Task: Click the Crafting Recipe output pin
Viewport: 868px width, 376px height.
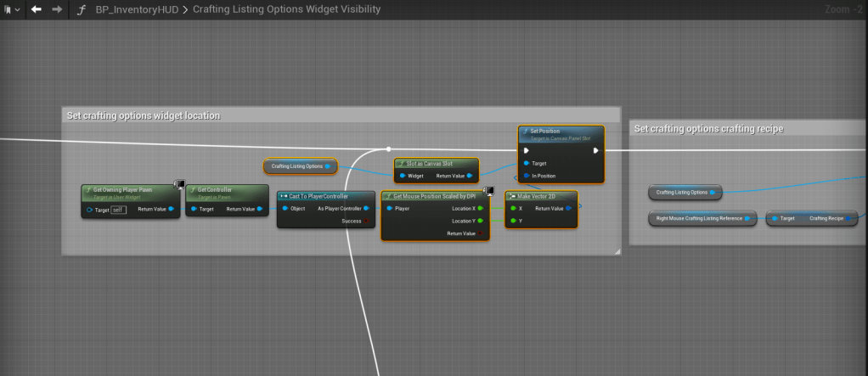Action: (x=848, y=218)
